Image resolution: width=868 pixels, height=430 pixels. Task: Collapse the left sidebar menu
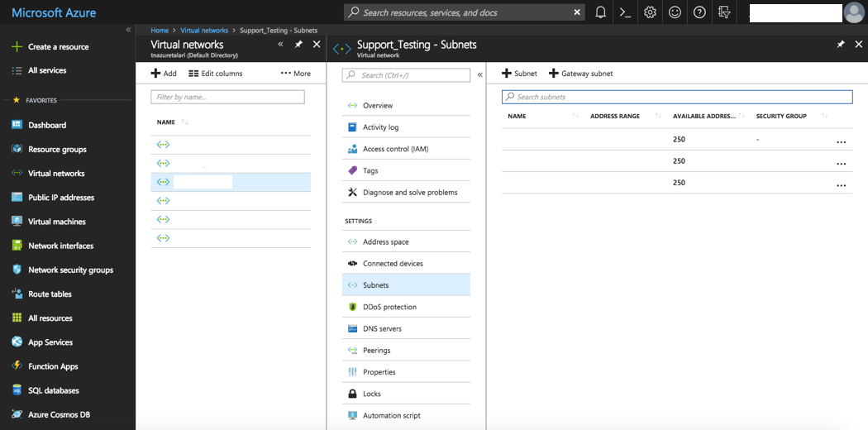coord(128,30)
